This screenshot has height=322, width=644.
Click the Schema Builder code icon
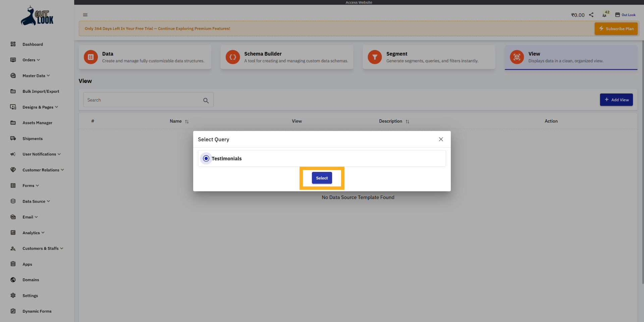[x=232, y=57]
